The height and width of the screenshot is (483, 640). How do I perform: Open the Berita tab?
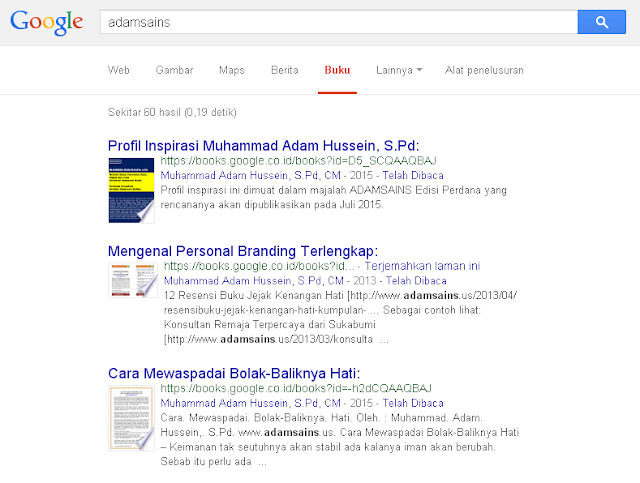coord(284,70)
